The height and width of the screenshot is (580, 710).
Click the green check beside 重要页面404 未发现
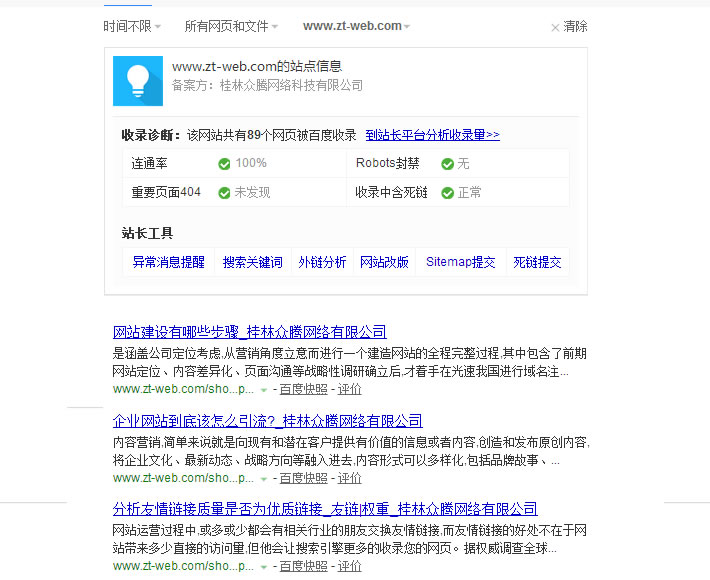224,193
